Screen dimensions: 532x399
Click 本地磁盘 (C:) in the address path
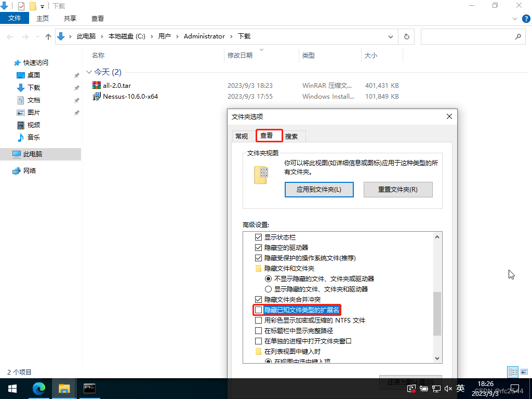click(127, 36)
